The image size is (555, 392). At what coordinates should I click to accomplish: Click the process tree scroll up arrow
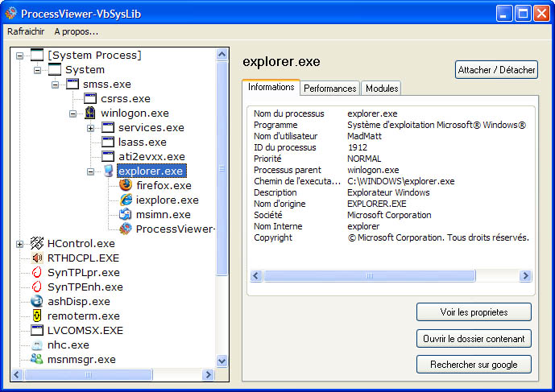click(222, 54)
